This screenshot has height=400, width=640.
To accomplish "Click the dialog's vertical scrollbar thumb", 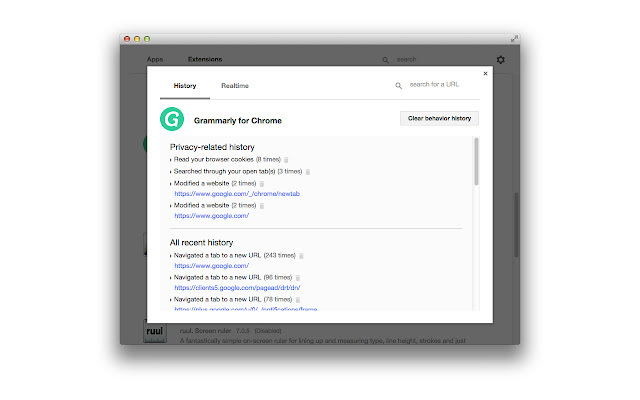I will (x=476, y=161).
